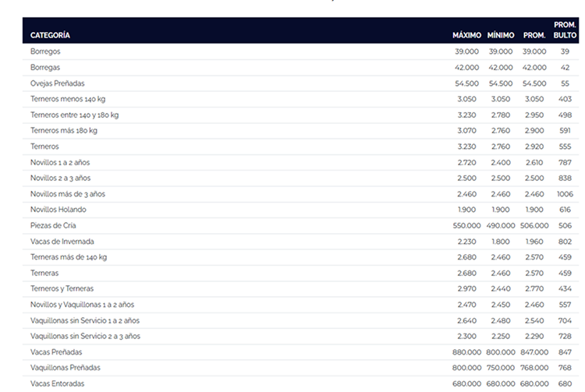The height and width of the screenshot is (392, 585).
Task: Click bulto average 557
Action: pyautogui.click(x=565, y=305)
